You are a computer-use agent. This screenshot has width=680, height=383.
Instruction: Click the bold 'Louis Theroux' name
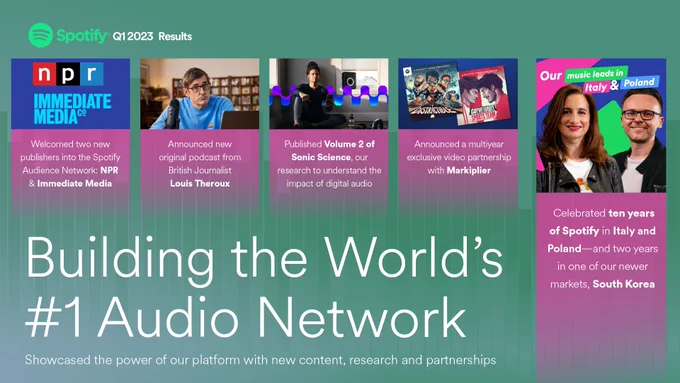200,183
